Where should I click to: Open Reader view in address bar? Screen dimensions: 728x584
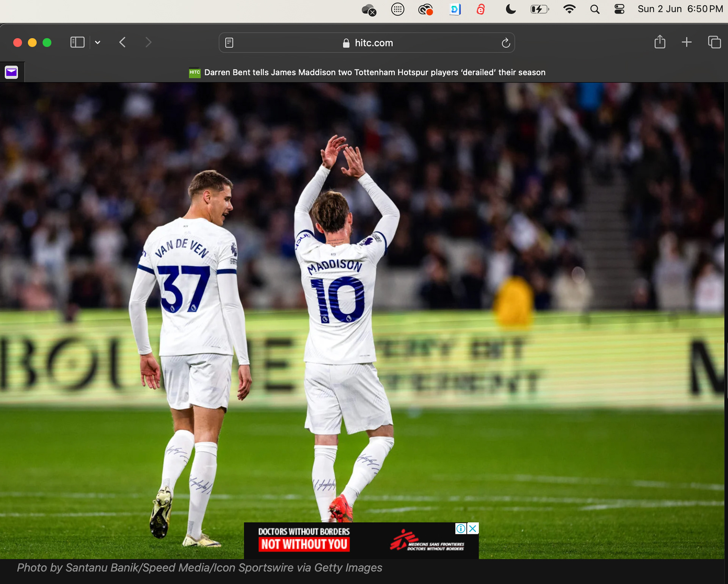pyautogui.click(x=229, y=43)
